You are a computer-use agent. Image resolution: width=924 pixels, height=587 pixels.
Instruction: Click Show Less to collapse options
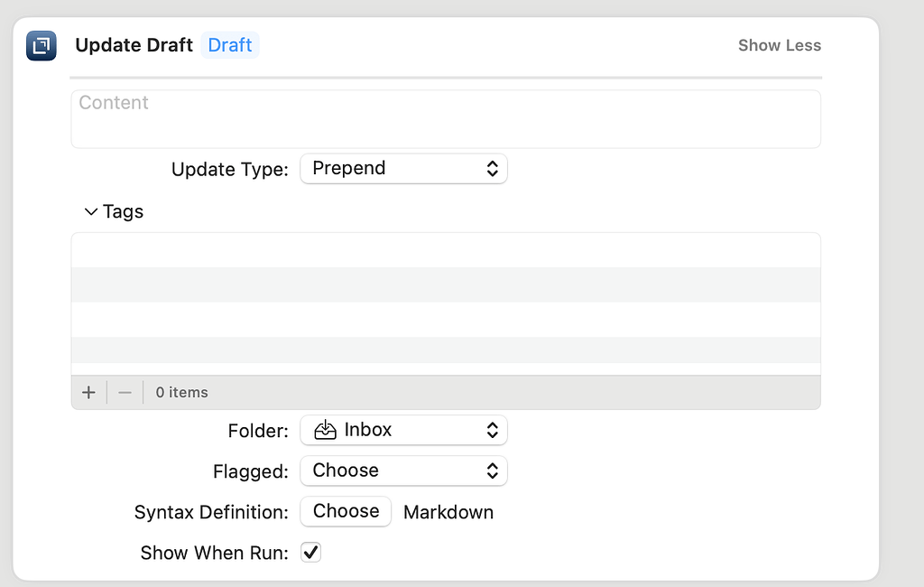point(780,45)
